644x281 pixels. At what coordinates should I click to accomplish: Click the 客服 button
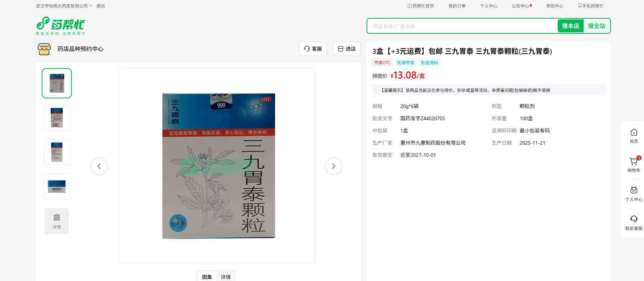pos(313,49)
